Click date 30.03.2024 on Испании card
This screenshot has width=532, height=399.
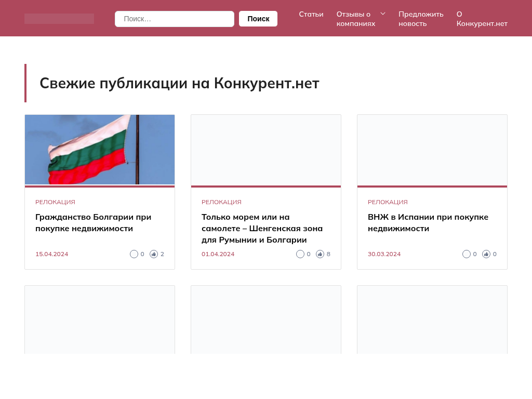(x=384, y=254)
